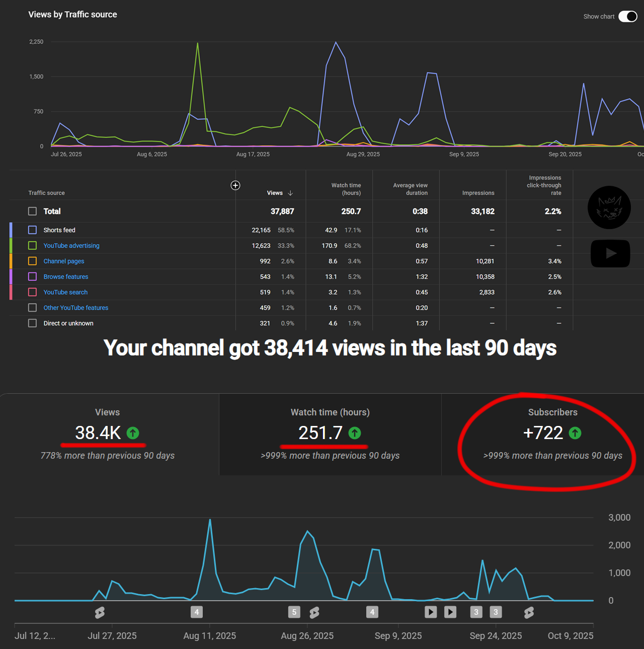Viewport: 644px width, 649px height.
Task: Click the Shorts feed views value 22,165
Action: point(261,230)
